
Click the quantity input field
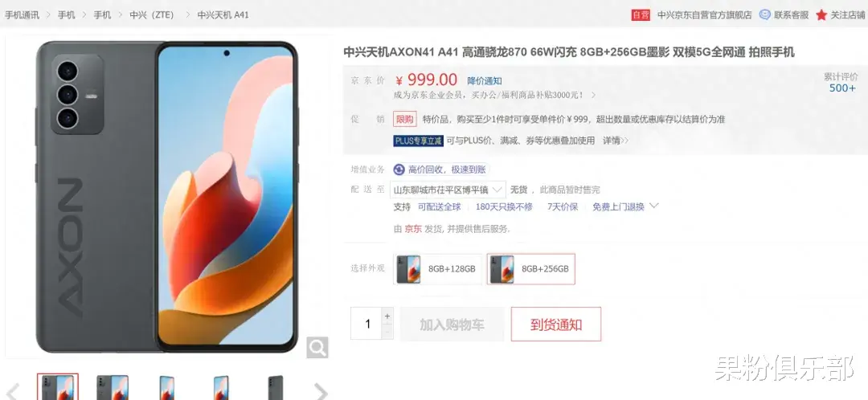pos(366,324)
